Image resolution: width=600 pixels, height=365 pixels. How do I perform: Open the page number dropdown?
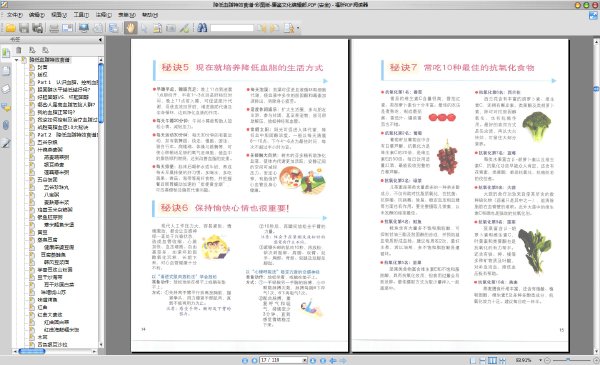[x=305, y=360]
